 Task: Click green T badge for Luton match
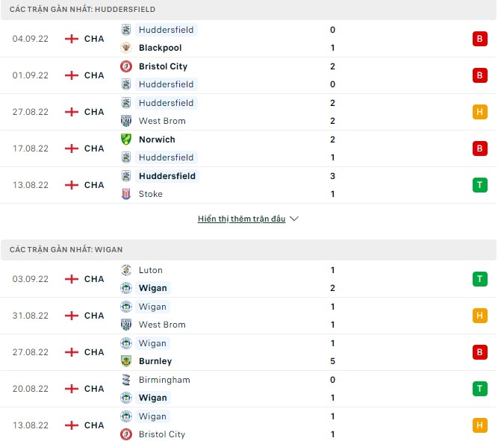pos(479,279)
